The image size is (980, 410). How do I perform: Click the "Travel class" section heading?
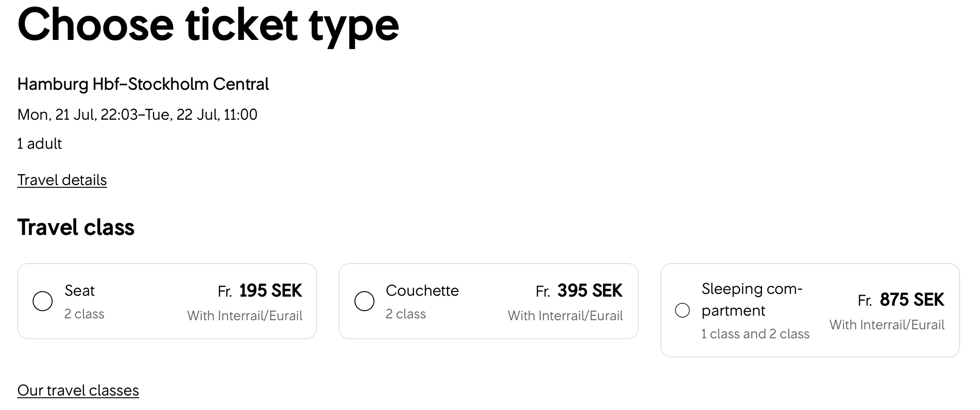click(76, 227)
